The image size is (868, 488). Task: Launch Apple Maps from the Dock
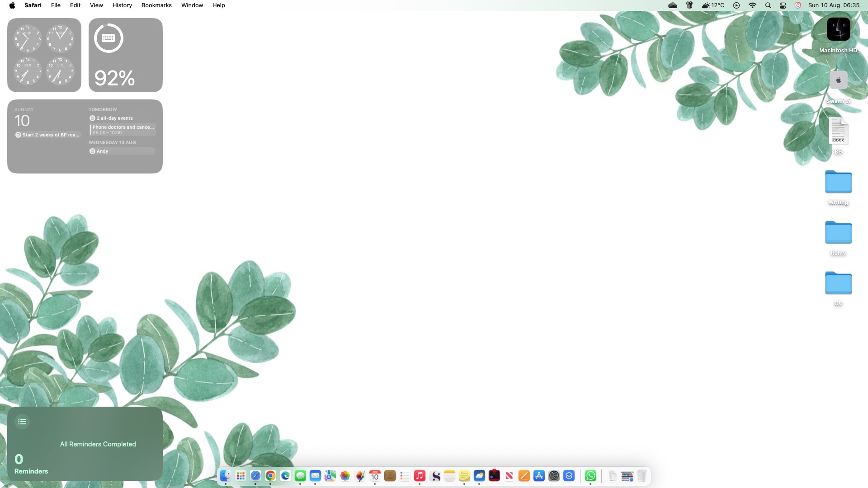pyautogui.click(x=330, y=476)
